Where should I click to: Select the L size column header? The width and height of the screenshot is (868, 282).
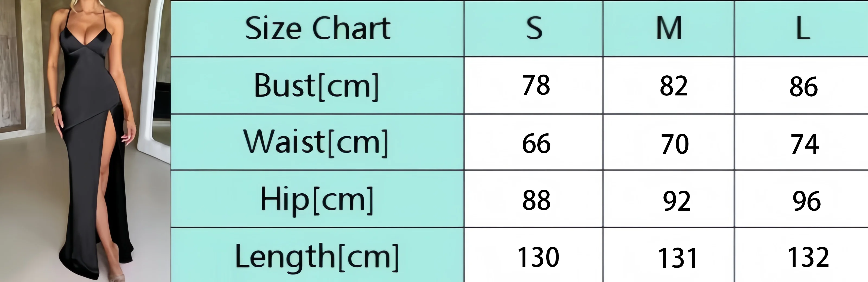[802, 29]
